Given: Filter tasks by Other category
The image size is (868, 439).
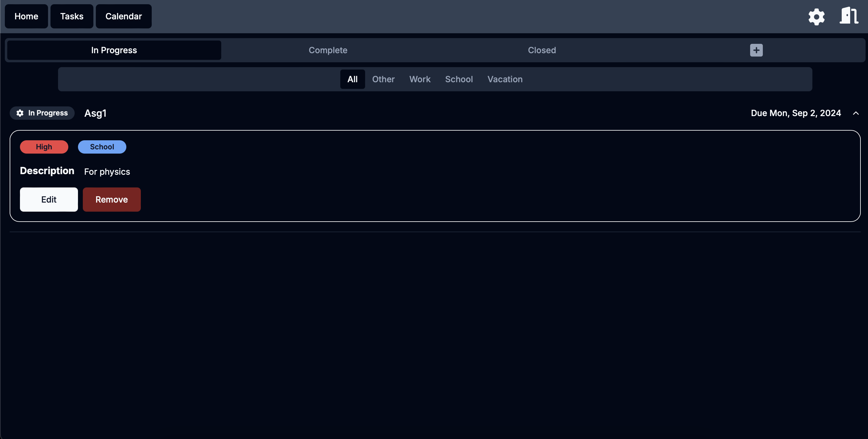Looking at the screenshot, I should tap(383, 79).
